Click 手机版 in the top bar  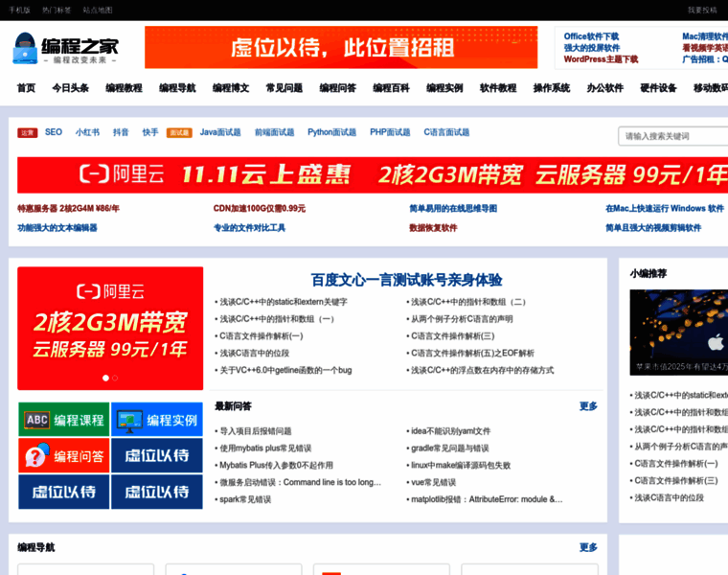tap(19, 10)
